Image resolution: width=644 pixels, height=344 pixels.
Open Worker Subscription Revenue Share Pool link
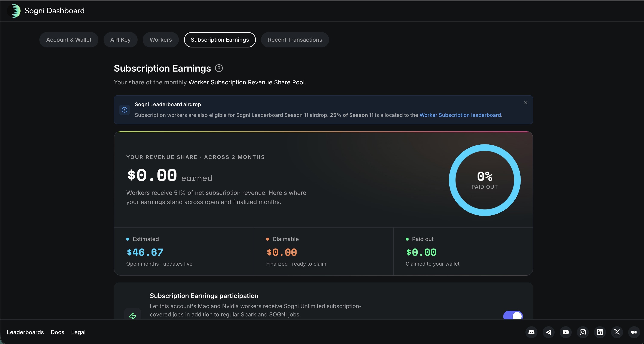pos(246,82)
